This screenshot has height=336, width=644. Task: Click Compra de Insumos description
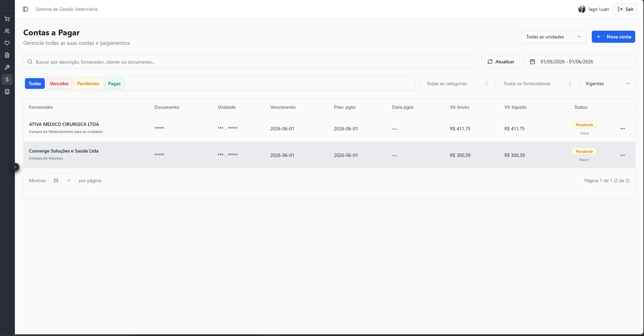tap(46, 158)
